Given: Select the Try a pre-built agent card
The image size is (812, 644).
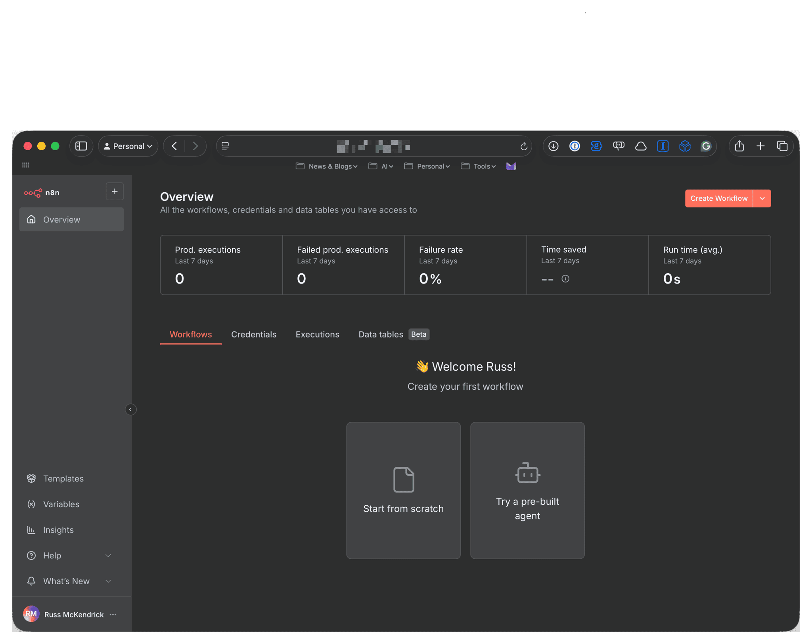Looking at the screenshot, I should 527,490.
